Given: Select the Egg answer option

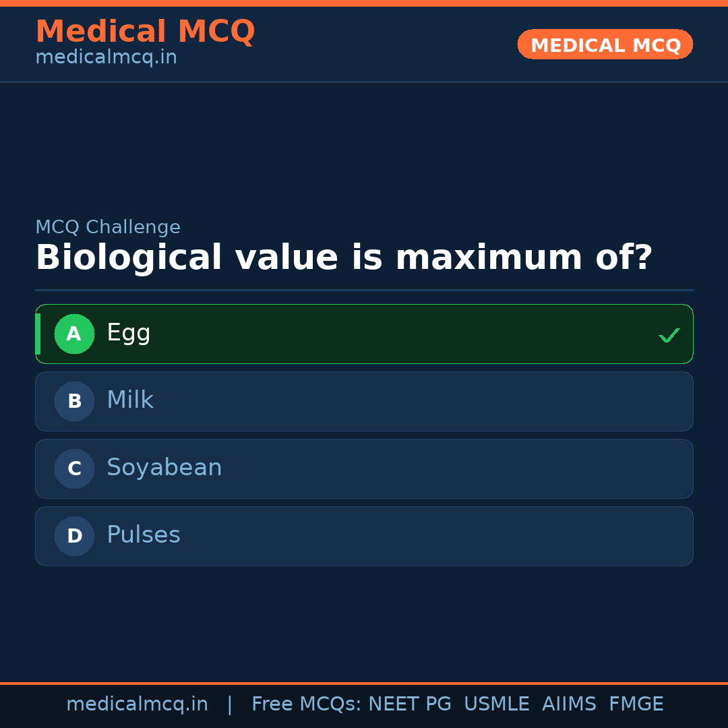Looking at the screenshot, I should [364, 334].
